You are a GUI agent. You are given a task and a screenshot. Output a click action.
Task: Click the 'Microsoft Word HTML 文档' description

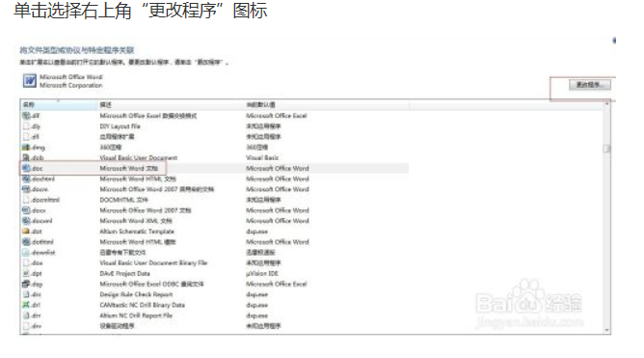(138, 179)
